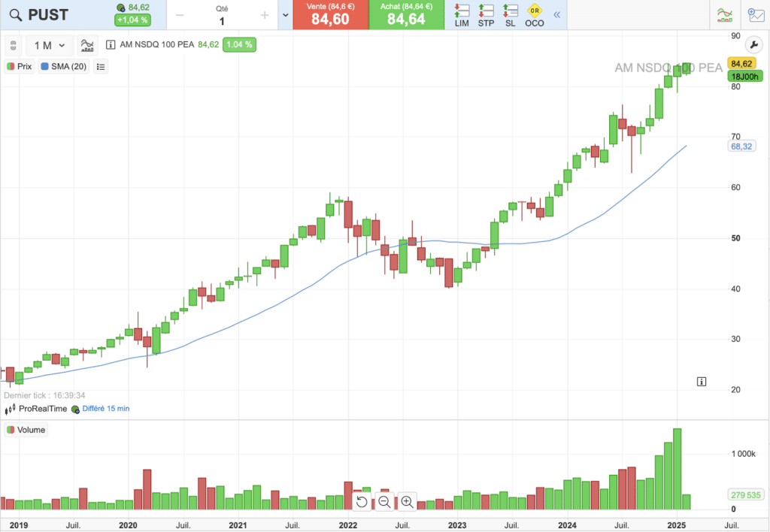
Task: Click the +1,04 % badge in PUST header
Action: (132, 20)
